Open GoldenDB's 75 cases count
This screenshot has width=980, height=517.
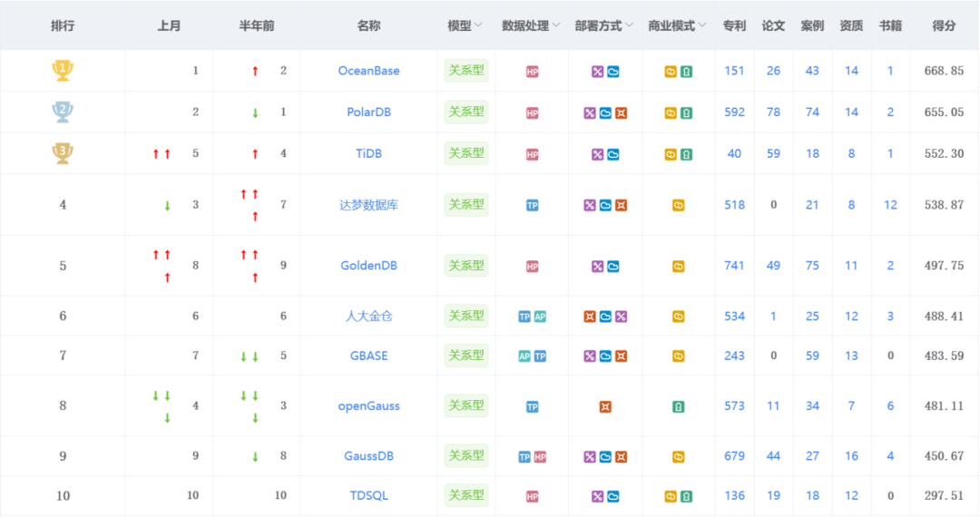pyautogui.click(x=812, y=266)
